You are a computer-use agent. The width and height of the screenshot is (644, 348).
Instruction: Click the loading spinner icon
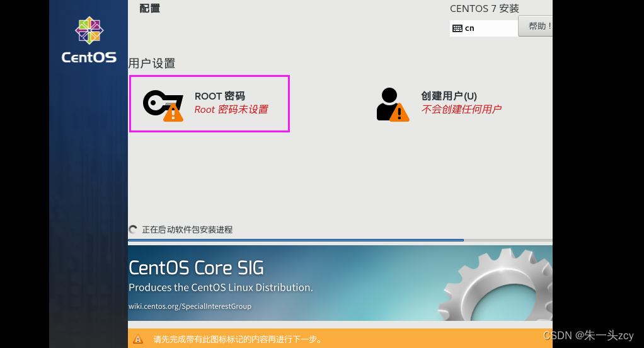click(133, 230)
